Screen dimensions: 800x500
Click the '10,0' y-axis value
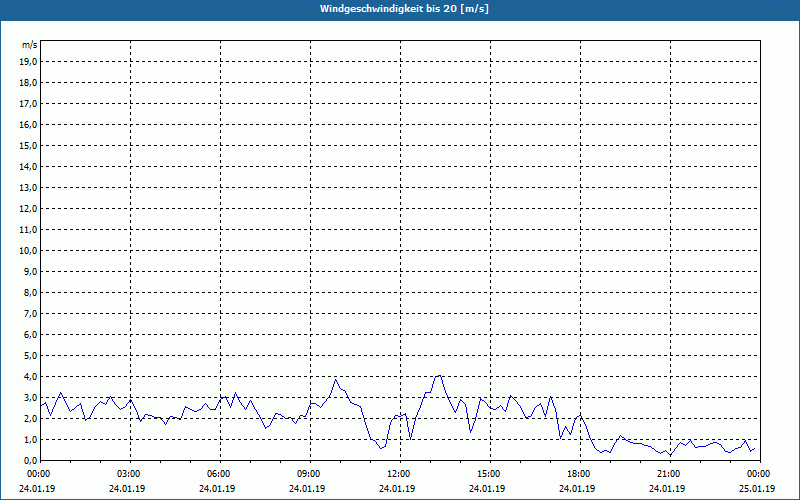click(x=28, y=251)
